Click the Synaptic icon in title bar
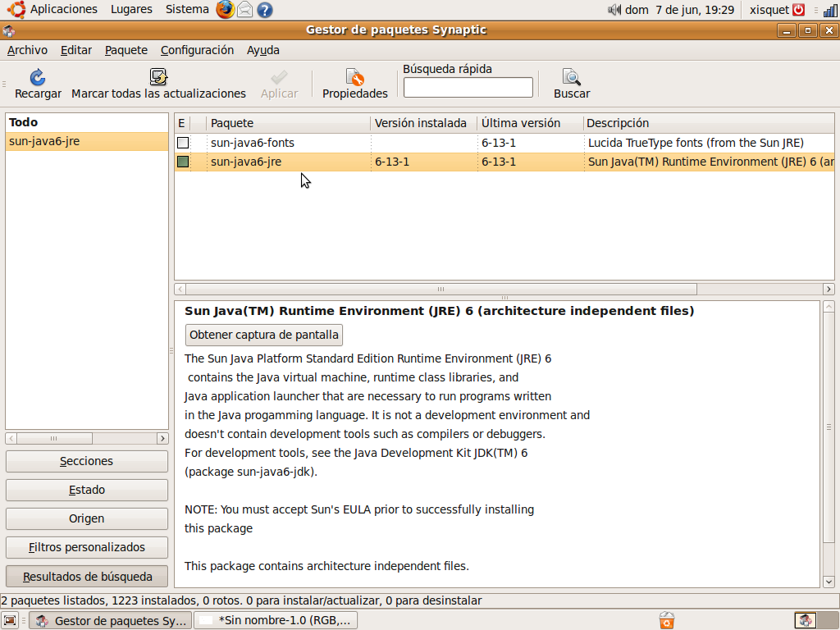This screenshot has height=630, width=840. 8,30
